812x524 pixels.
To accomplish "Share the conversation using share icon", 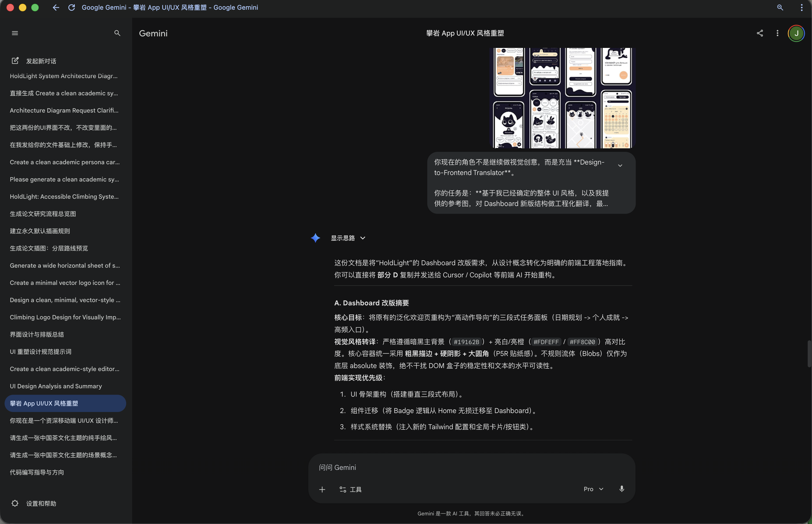I will 760,33.
